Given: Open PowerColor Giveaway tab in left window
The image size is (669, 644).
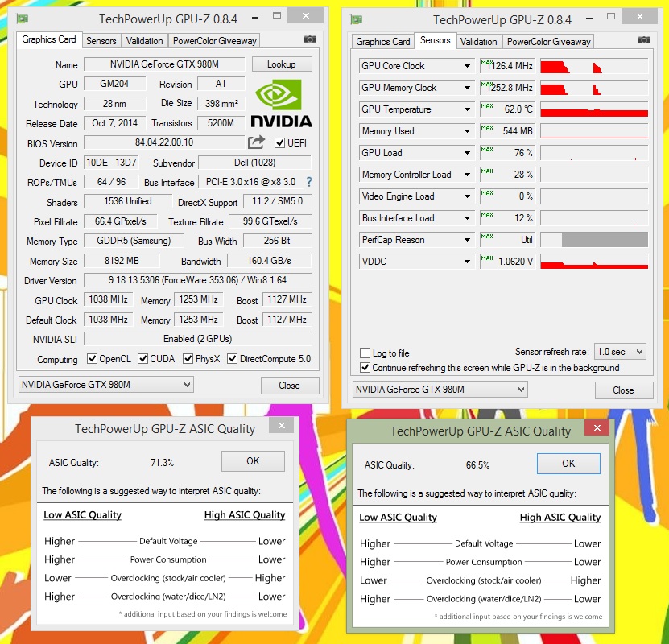Looking at the screenshot, I should 215,41.
